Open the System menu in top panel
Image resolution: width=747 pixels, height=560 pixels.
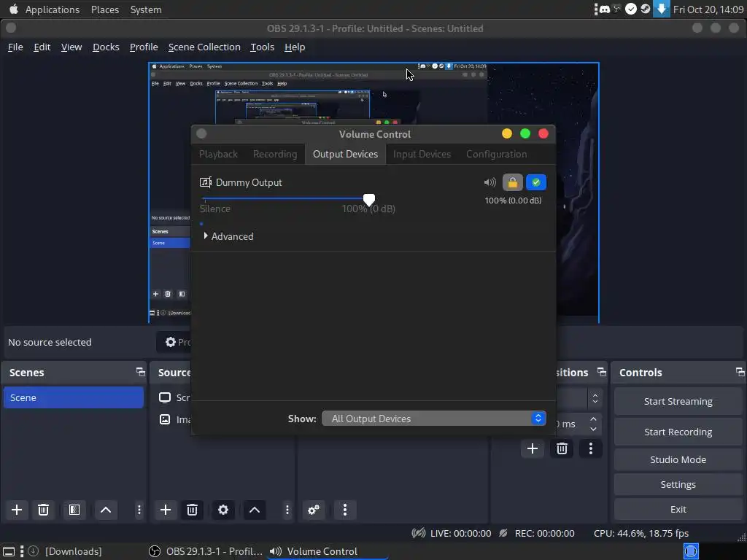coord(146,9)
